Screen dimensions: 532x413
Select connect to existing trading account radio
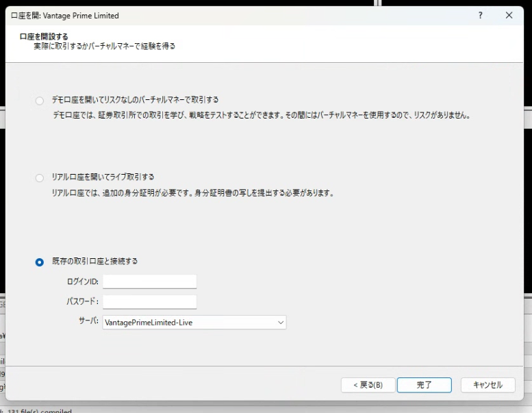tap(40, 262)
